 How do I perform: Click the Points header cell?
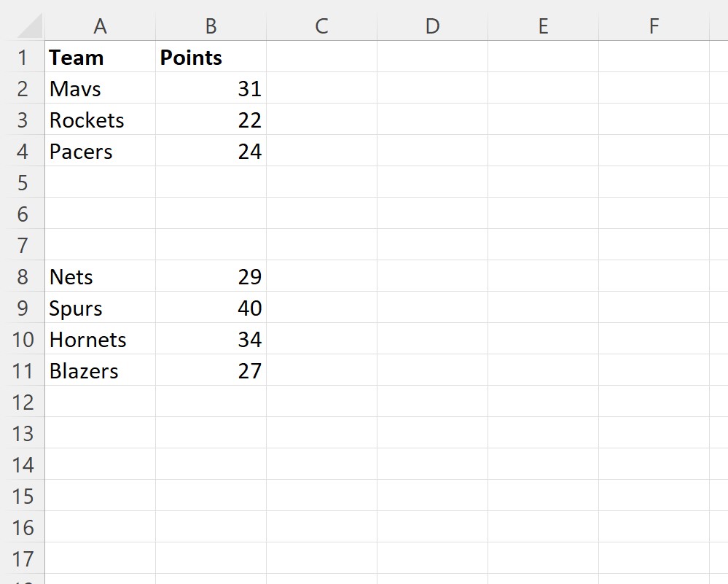click(x=211, y=57)
